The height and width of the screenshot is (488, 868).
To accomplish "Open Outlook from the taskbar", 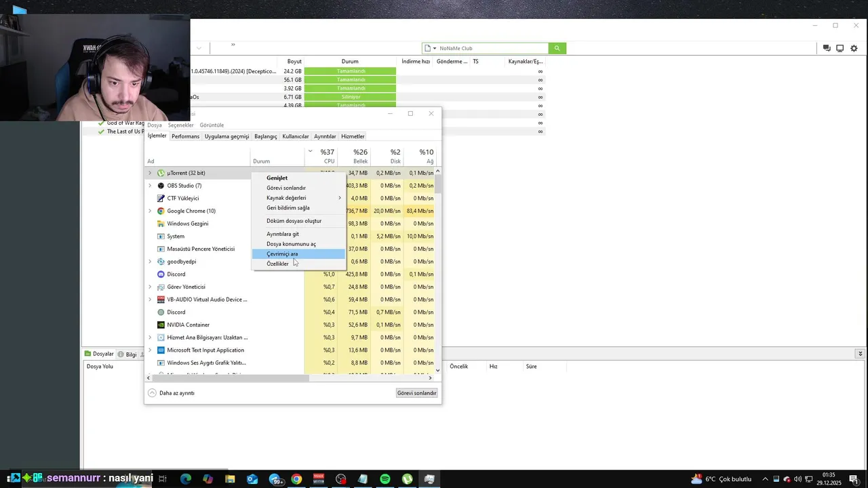I will point(252,479).
